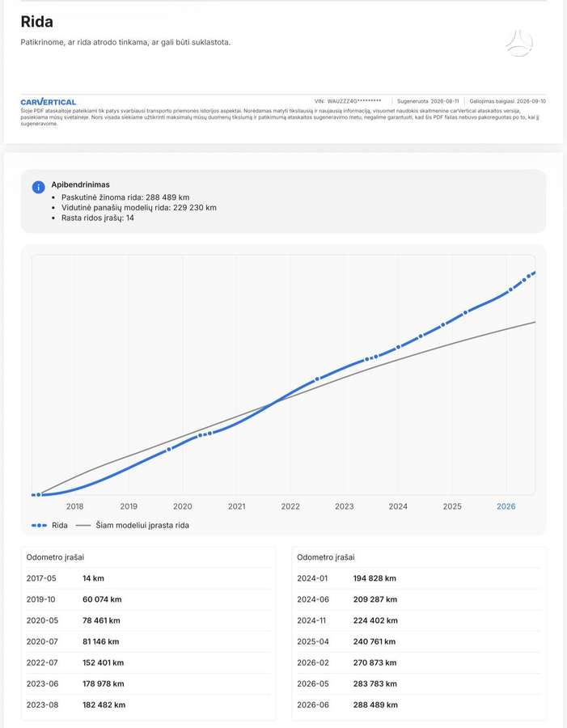567x728 pixels.
Task: Click the 288 489 km latest odometer value
Action: click(x=375, y=705)
